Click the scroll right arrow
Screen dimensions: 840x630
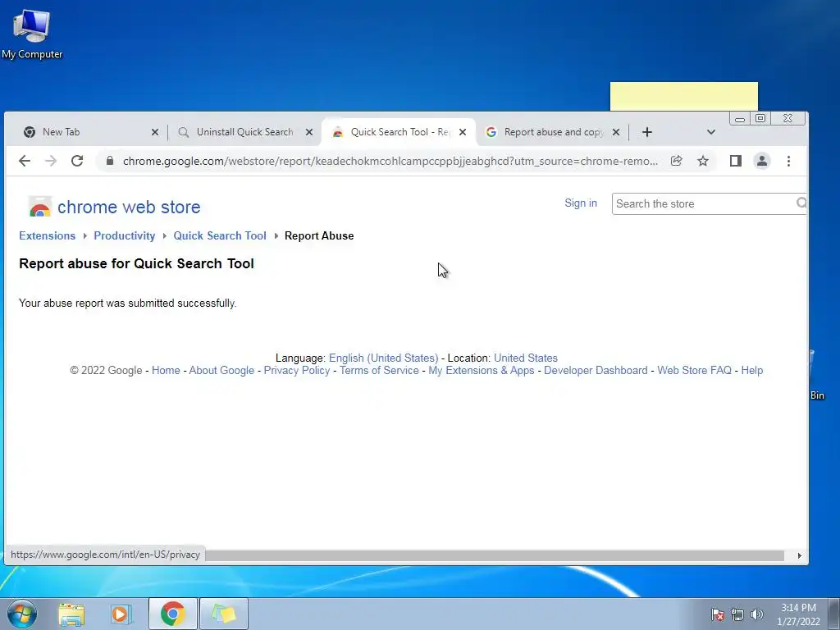(799, 555)
